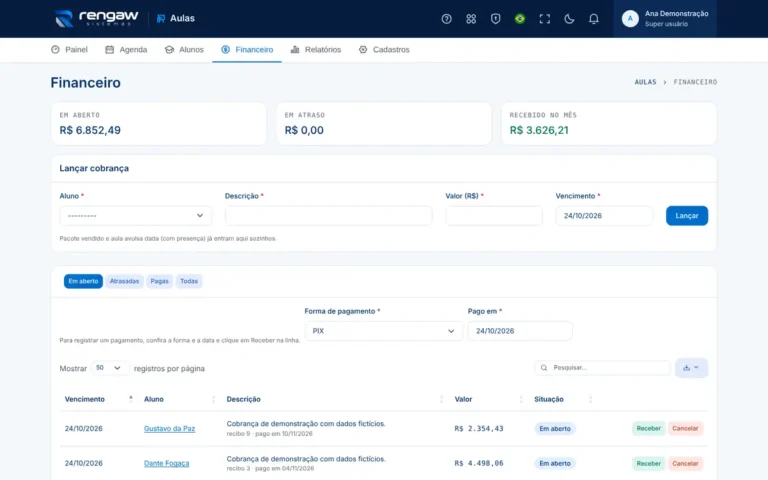768x480 pixels.
Task: Click the Em aberto R$ 6.852,49 card
Action: tap(159, 123)
